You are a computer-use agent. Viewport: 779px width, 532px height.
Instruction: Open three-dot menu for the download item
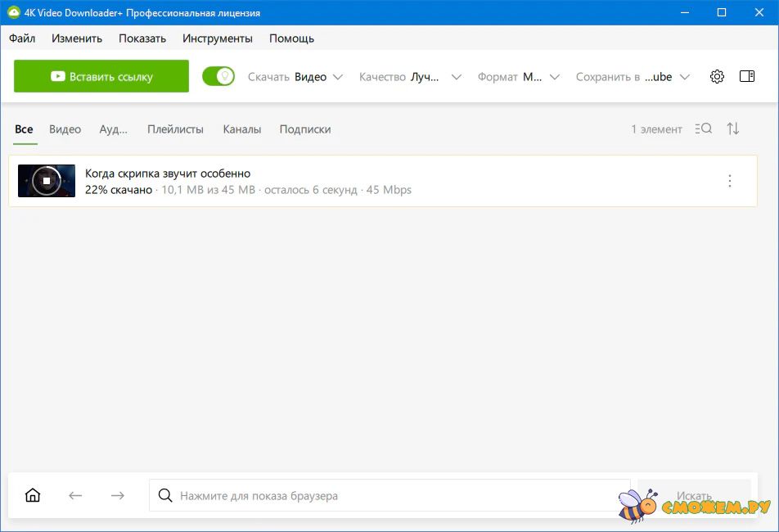click(x=730, y=182)
